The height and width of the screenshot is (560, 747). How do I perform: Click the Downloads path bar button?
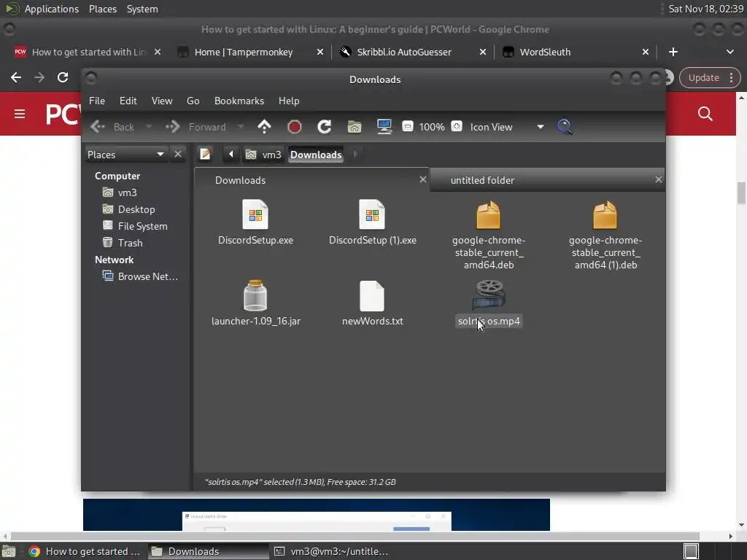click(x=316, y=155)
